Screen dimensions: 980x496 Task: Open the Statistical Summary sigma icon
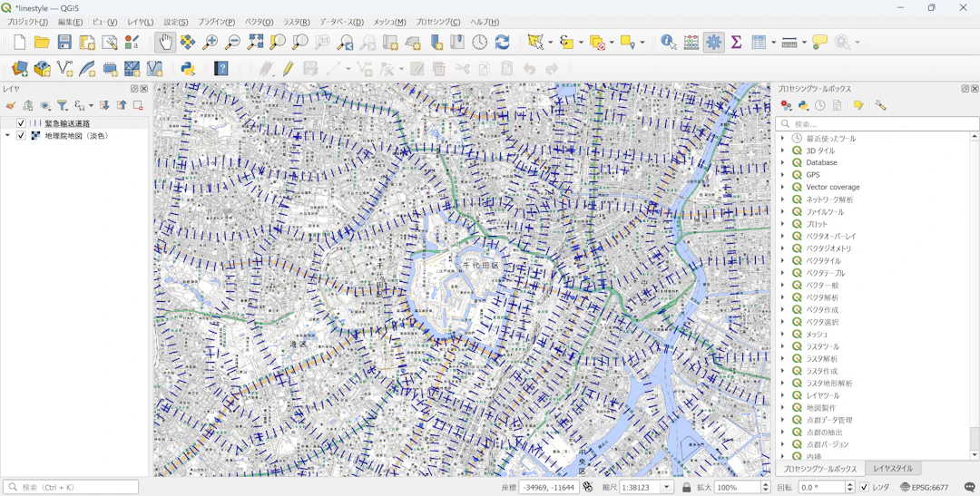pyautogui.click(x=736, y=43)
